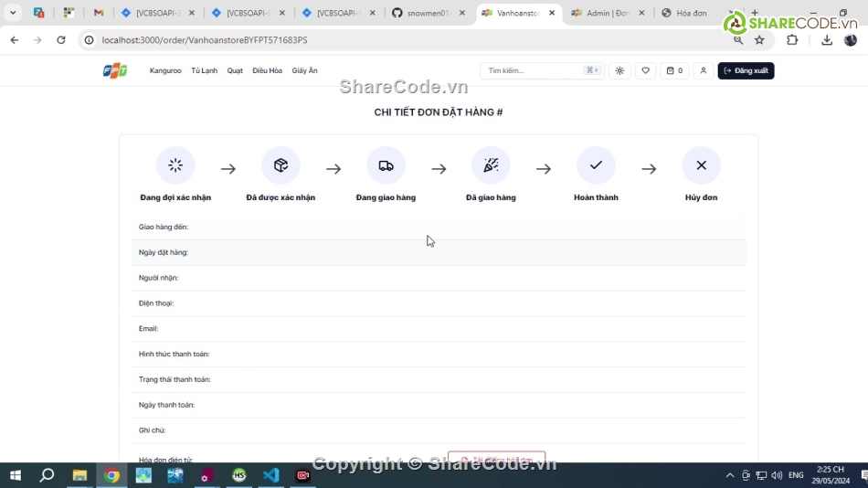Click the Hoàn thành checkmark icon
The height and width of the screenshot is (488, 868).
click(597, 165)
